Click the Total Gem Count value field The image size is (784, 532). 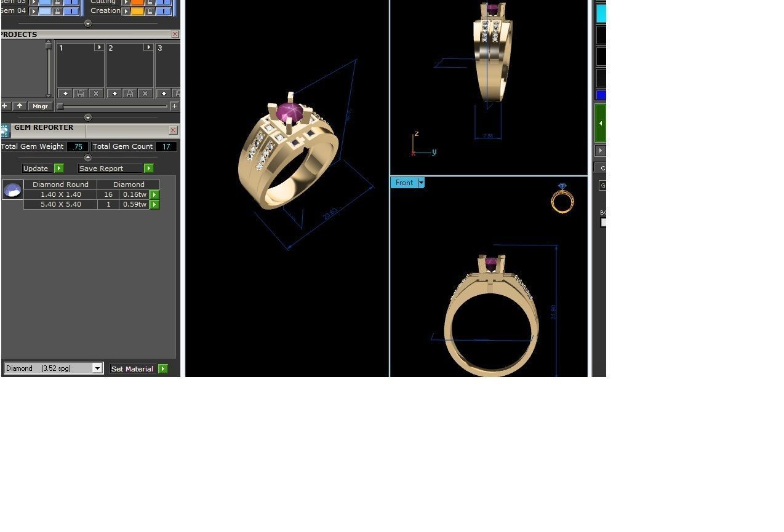click(166, 147)
